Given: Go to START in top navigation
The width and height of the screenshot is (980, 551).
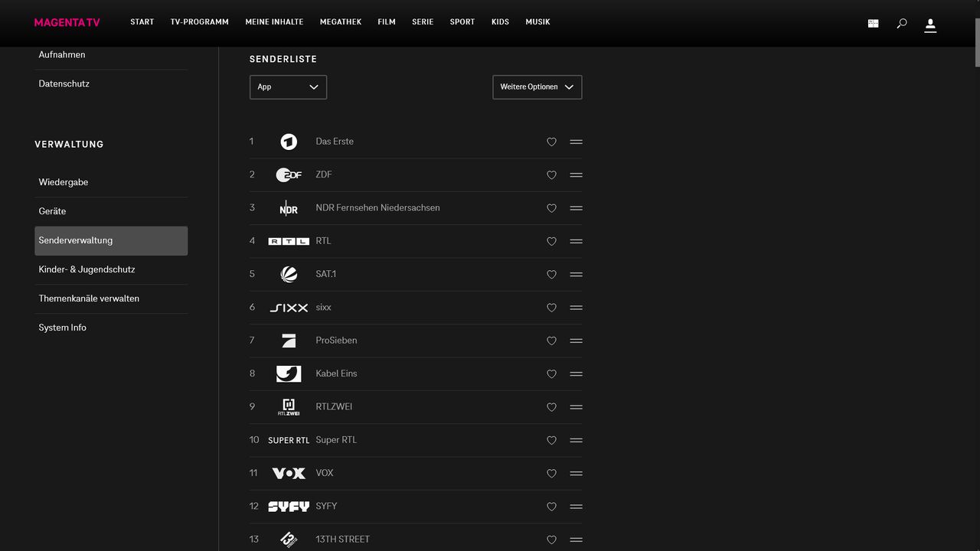Looking at the screenshot, I should coord(142,22).
